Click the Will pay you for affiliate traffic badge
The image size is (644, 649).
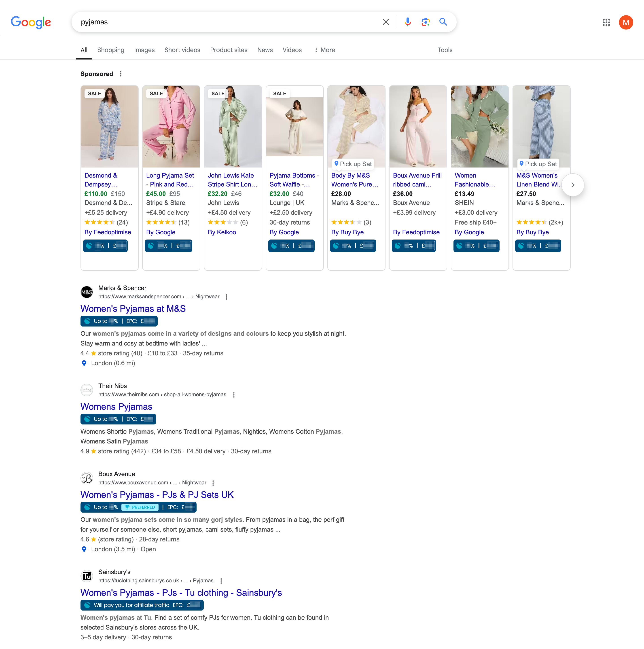click(x=142, y=605)
